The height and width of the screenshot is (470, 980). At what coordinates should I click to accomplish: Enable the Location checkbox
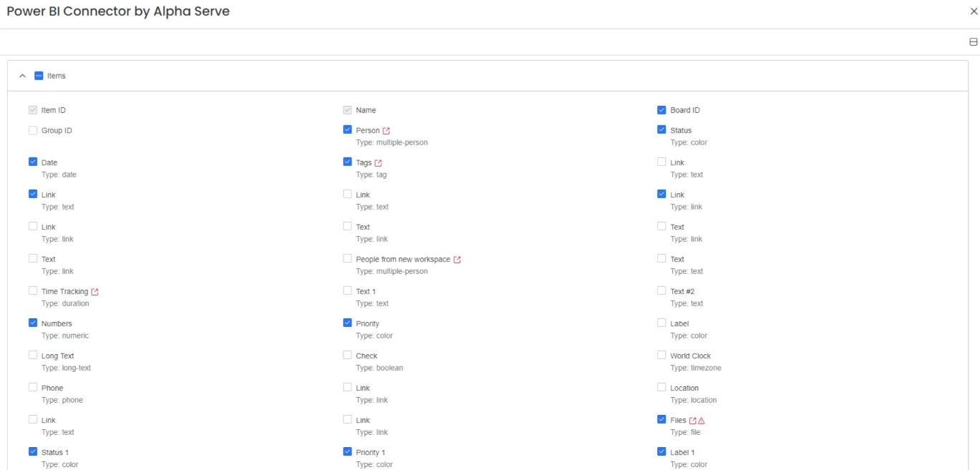[661, 387]
